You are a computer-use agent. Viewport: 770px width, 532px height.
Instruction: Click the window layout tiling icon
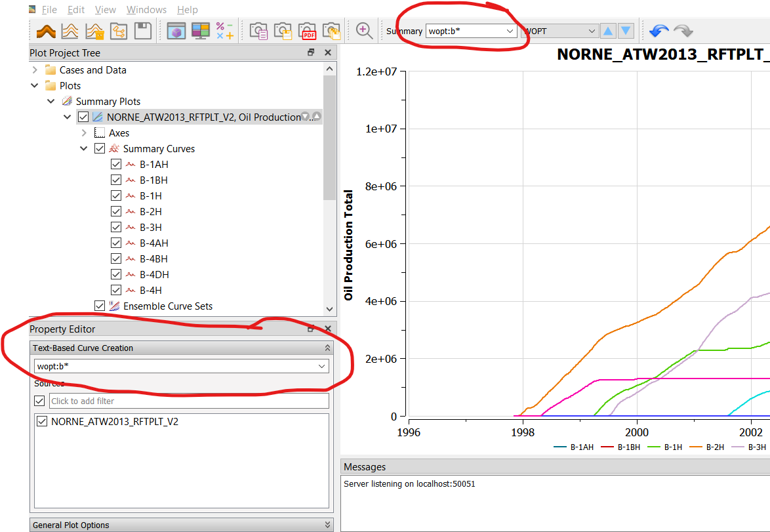[200, 30]
